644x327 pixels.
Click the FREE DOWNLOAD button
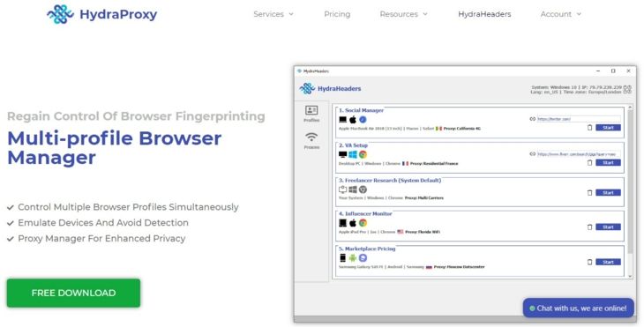coord(73,293)
